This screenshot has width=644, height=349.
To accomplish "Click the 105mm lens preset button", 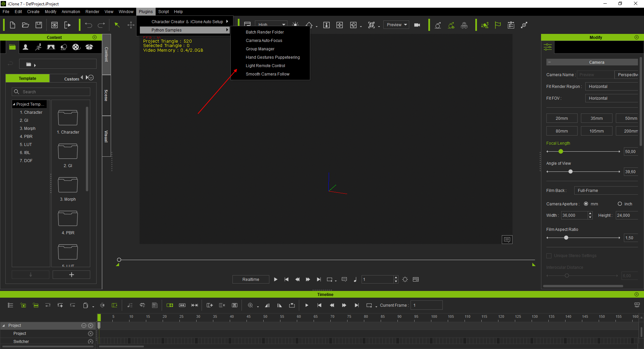I will (x=596, y=131).
